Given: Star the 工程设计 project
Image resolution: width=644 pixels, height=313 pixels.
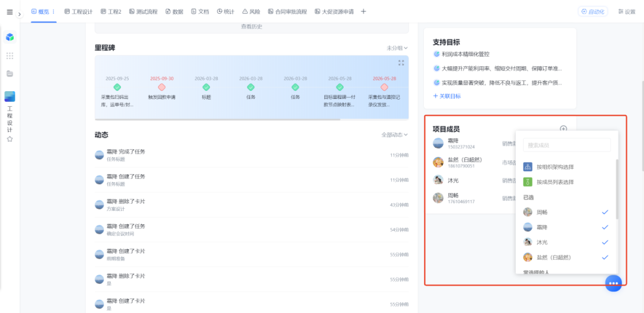Looking at the screenshot, I should tap(10, 139).
